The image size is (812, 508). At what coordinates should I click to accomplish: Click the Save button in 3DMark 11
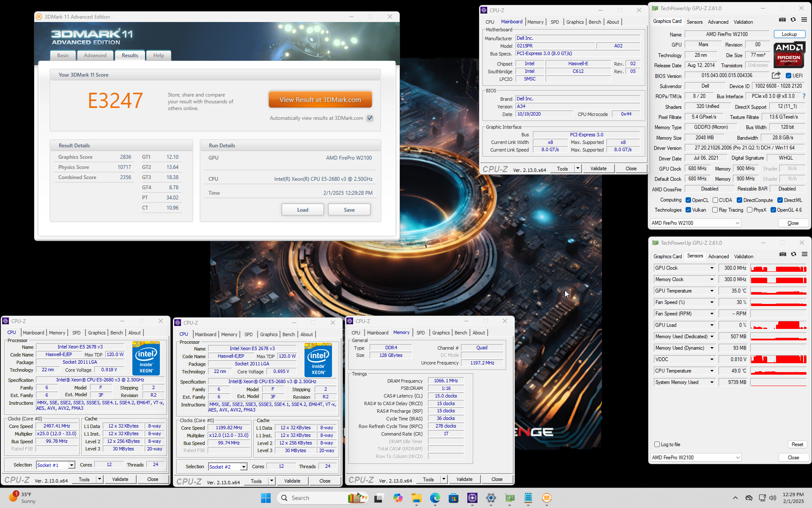click(349, 210)
